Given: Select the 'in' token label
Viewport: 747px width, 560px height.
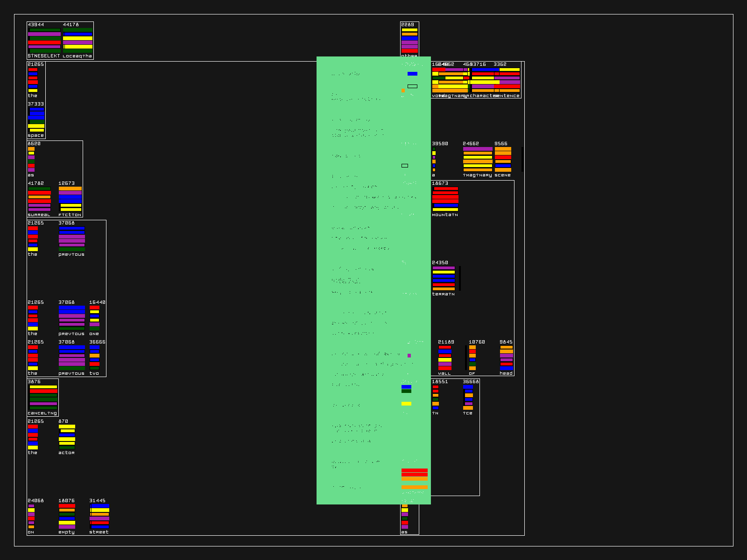Looking at the screenshot, I should [435, 413].
